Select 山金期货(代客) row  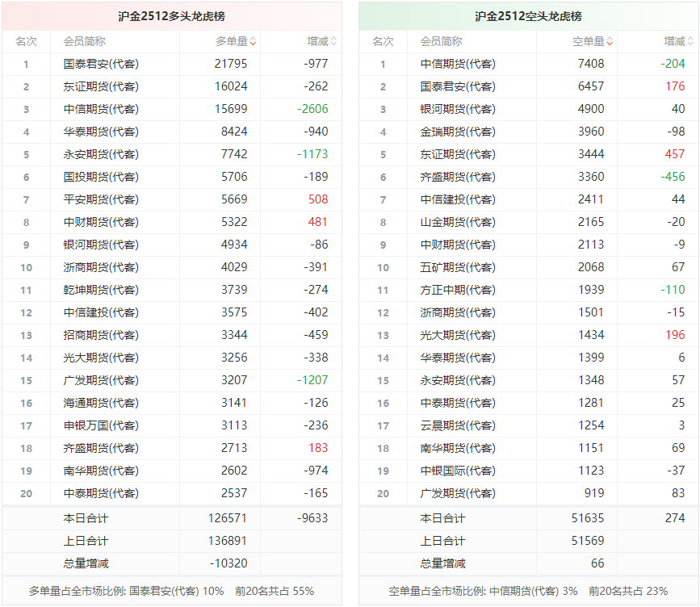click(x=529, y=222)
